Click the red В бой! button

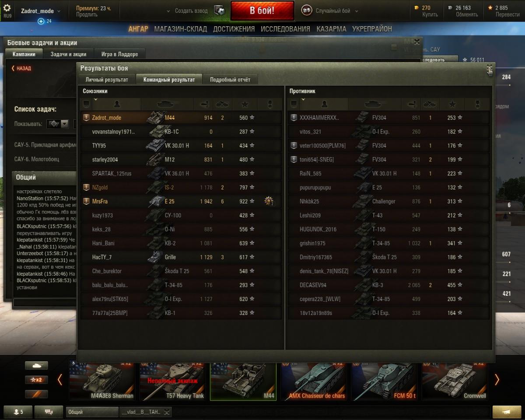[x=262, y=11]
